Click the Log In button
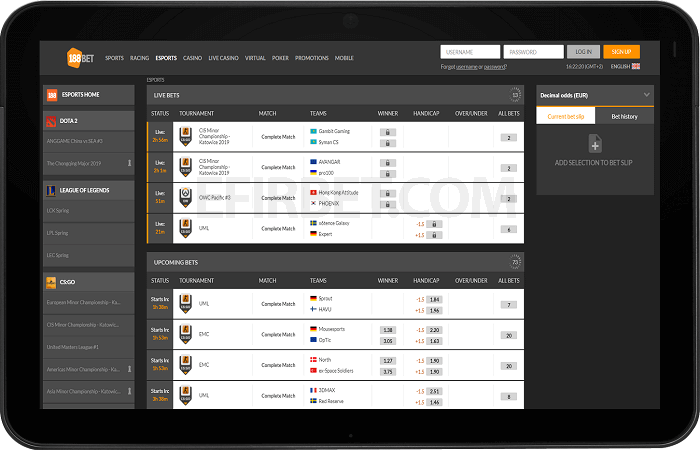The width and height of the screenshot is (700, 450). click(583, 52)
